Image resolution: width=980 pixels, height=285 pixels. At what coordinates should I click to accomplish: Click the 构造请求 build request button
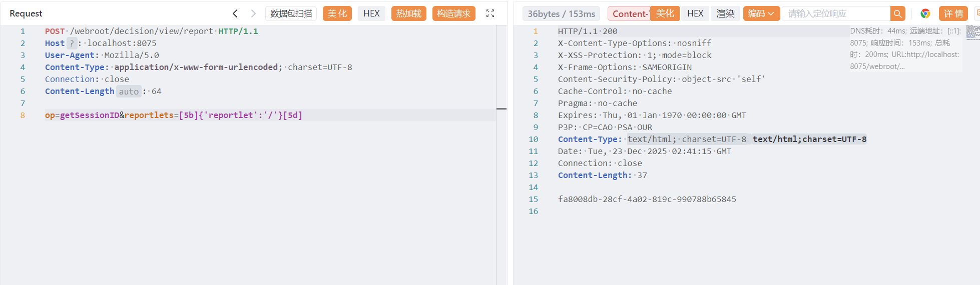pos(453,13)
